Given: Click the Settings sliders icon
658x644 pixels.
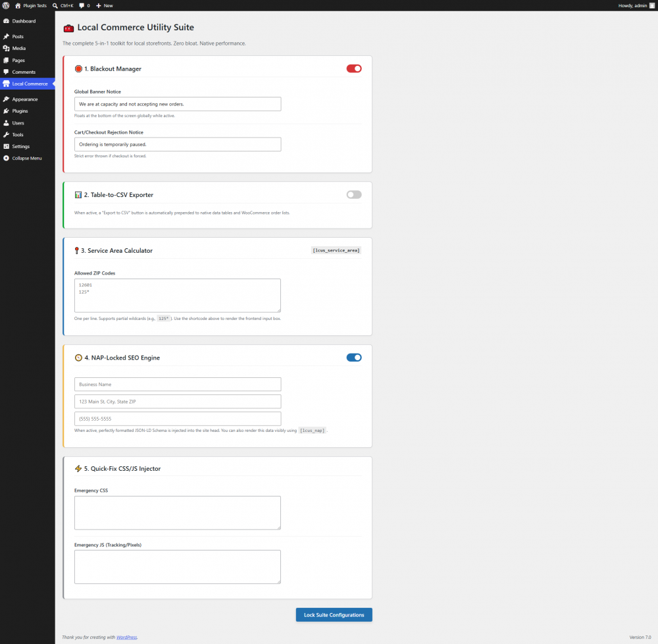Looking at the screenshot, I should (x=7, y=147).
